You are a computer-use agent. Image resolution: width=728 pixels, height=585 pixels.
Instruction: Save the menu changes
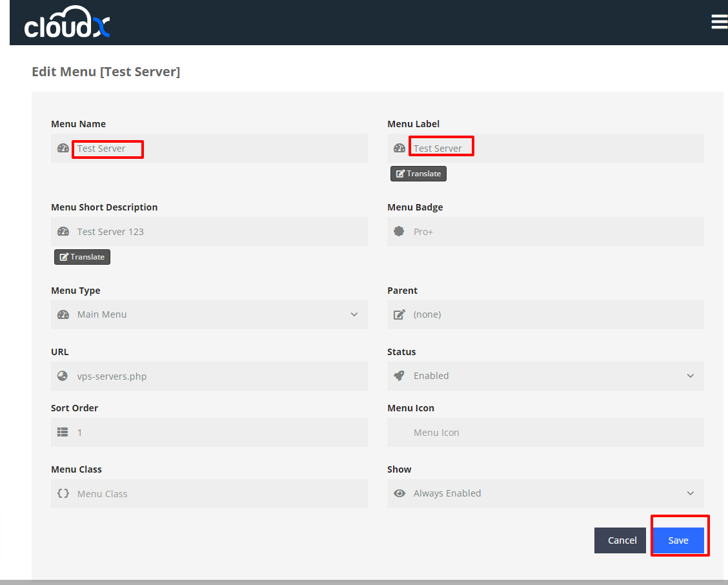[x=678, y=540]
